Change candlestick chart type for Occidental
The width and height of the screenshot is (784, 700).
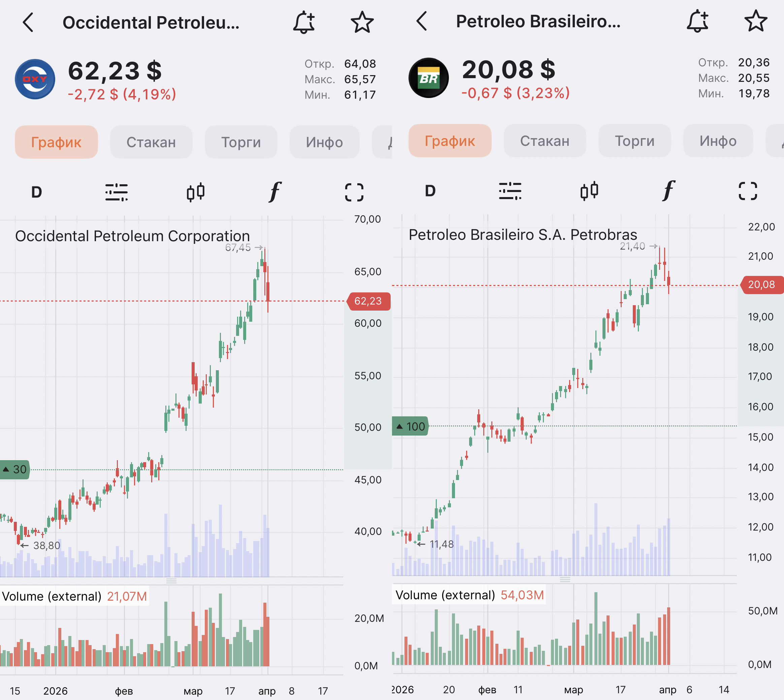tap(196, 192)
